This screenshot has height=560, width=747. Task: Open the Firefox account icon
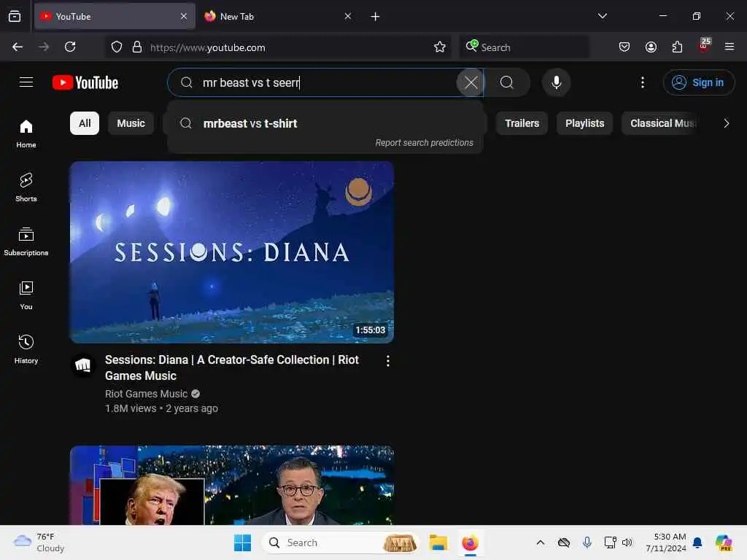pyautogui.click(x=651, y=47)
